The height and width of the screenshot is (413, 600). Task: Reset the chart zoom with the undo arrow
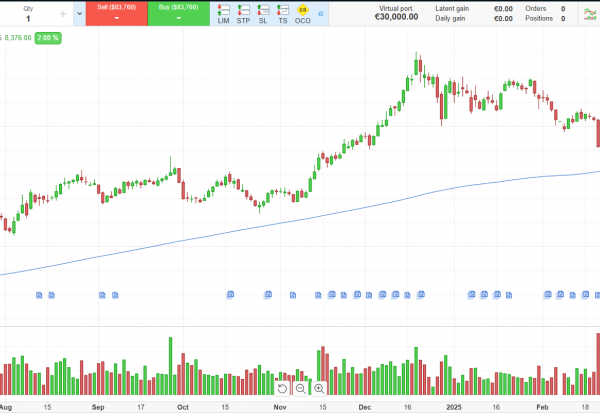(x=283, y=388)
